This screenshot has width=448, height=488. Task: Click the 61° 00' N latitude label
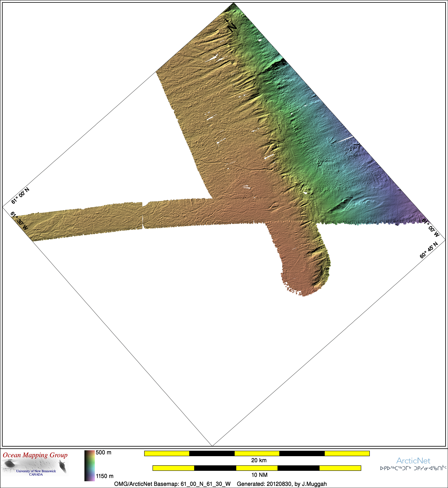pos(20,196)
